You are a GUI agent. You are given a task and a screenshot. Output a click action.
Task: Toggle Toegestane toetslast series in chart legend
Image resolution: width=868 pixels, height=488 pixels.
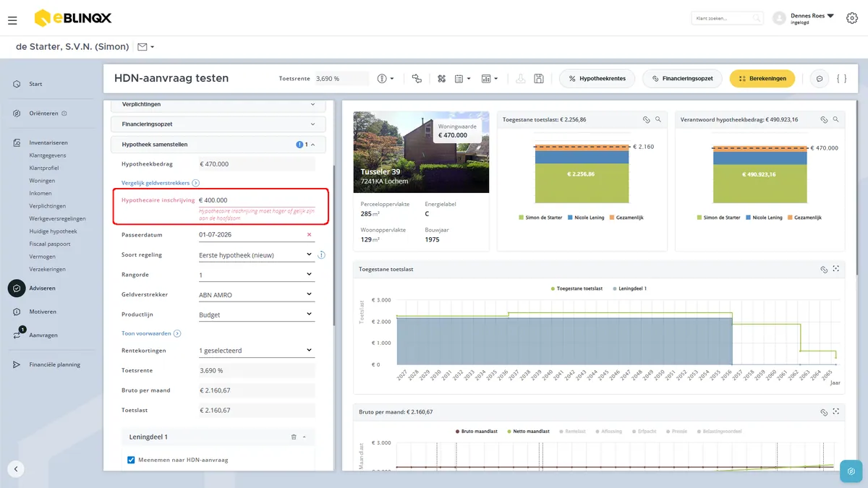coord(577,288)
